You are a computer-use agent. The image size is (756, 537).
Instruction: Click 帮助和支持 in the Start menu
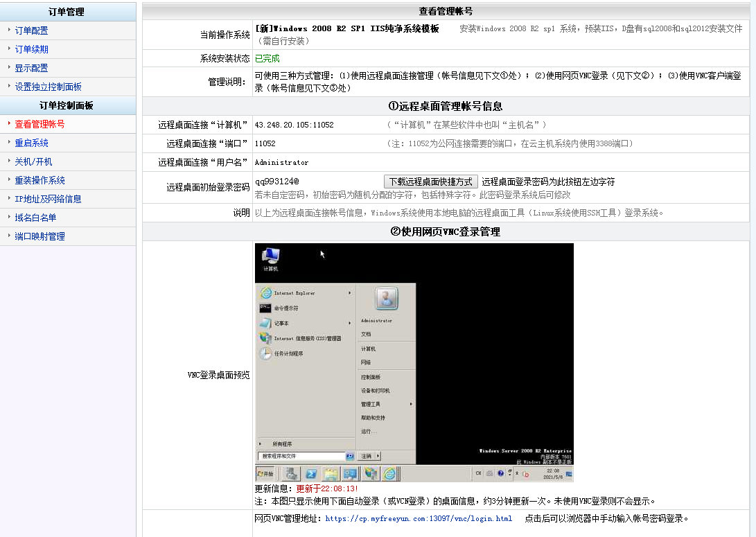click(373, 417)
